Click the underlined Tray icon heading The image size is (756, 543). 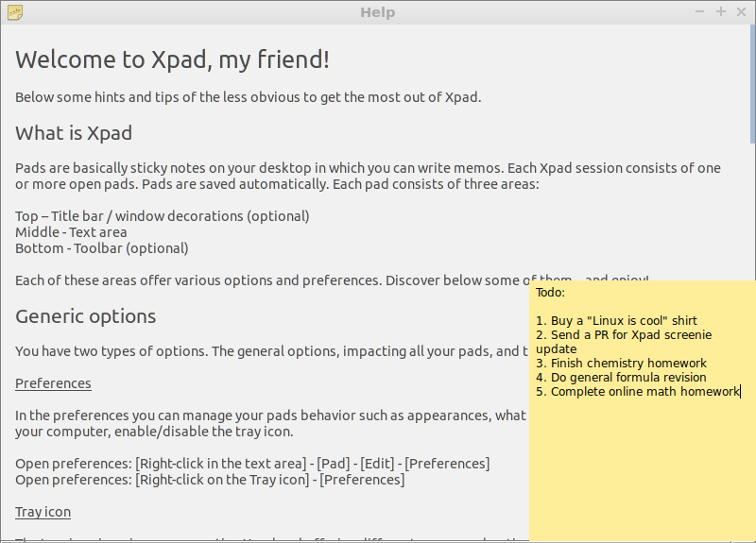coord(43,512)
